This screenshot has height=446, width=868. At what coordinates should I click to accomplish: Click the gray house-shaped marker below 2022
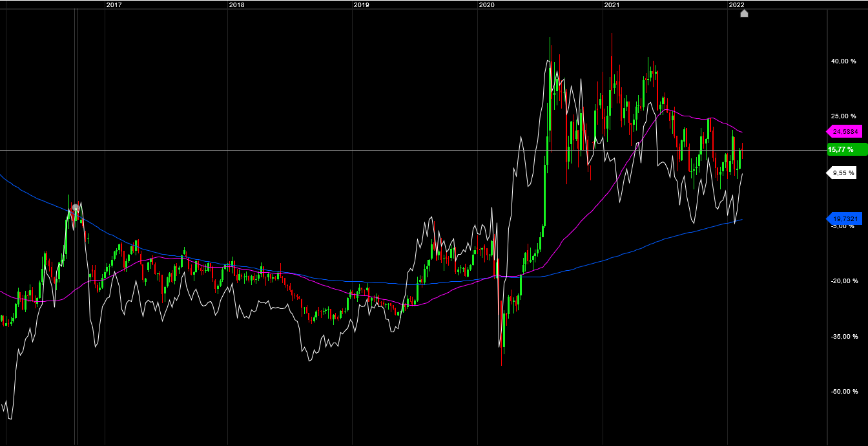[744, 13]
